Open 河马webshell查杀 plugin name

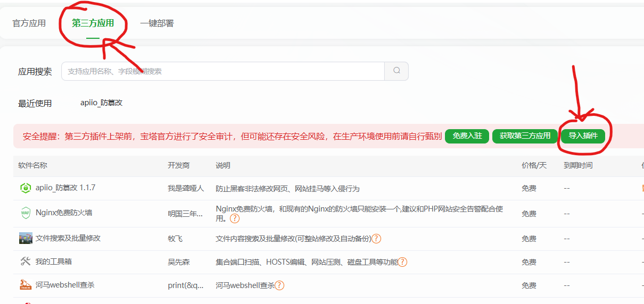pyautogui.click(x=65, y=285)
